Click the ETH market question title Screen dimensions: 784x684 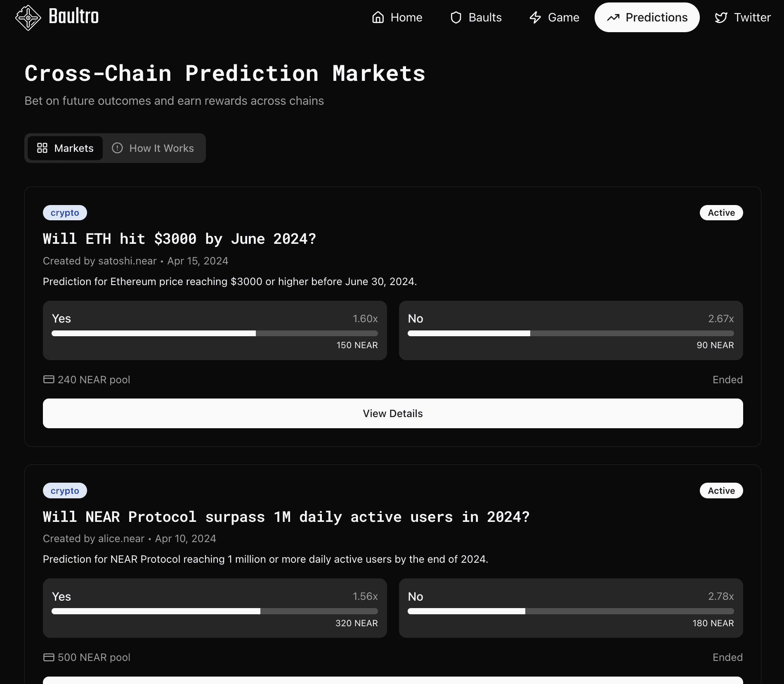pyautogui.click(x=179, y=238)
